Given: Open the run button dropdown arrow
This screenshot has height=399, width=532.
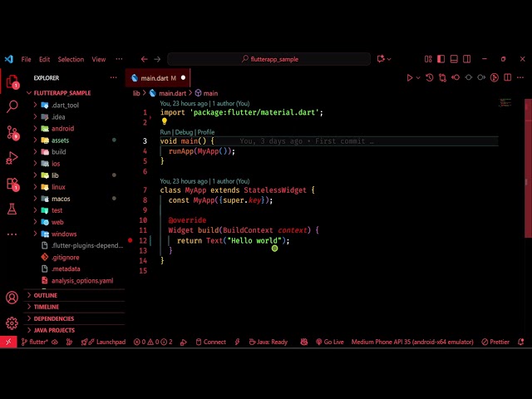Looking at the screenshot, I should point(418,77).
